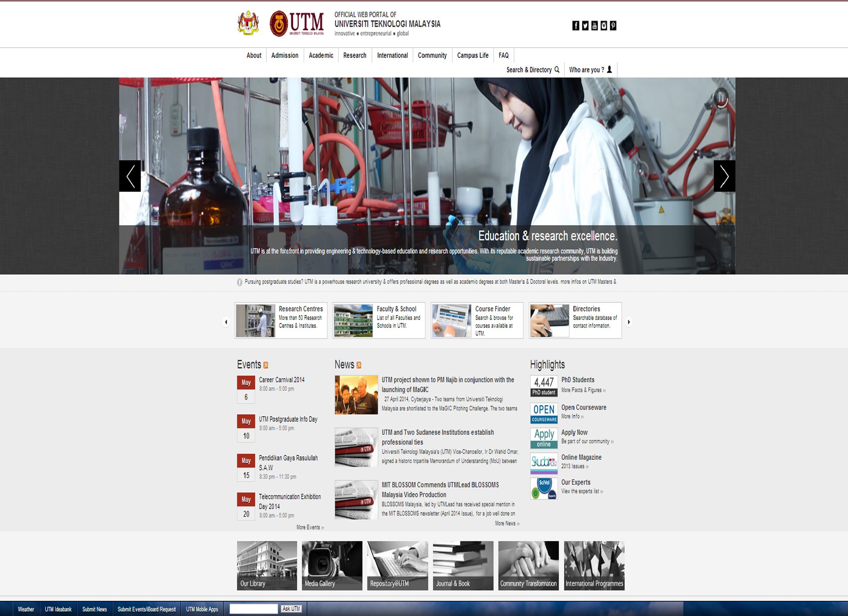Open Telecommunication Exhibition Day 2014 event
848x616 pixels.
click(x=290, y=502)
